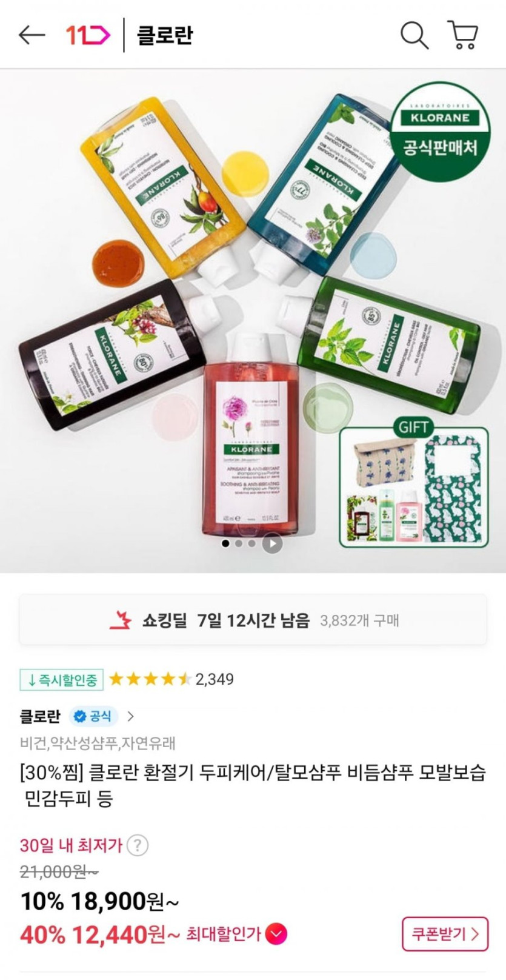Select the second carousel dot
The width and height of the screenshot is (506, 980).
pyautogui.click(x=239, y=543)
